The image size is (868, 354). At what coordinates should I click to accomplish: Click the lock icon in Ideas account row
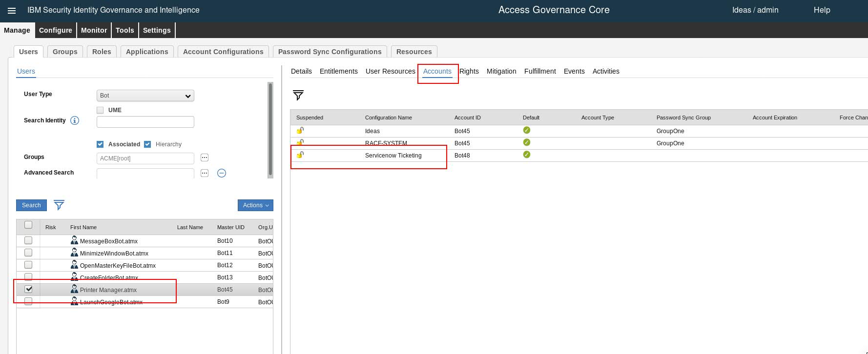coord(300,130)
